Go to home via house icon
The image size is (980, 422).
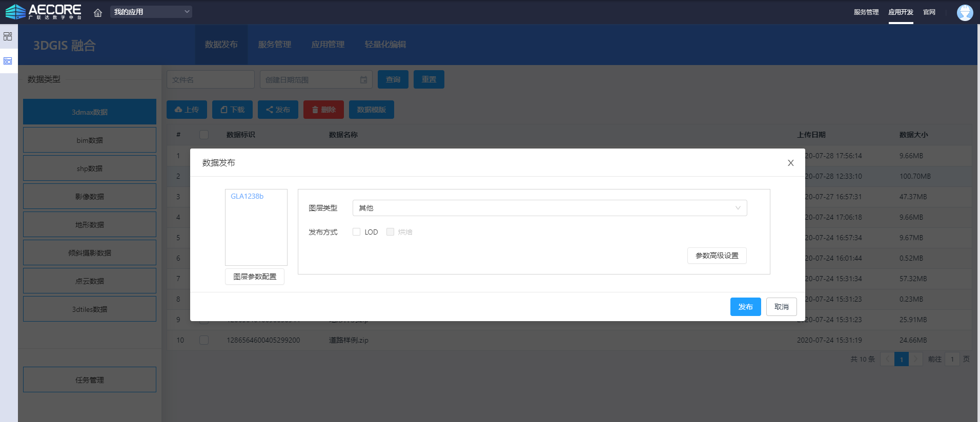(98, 13)
